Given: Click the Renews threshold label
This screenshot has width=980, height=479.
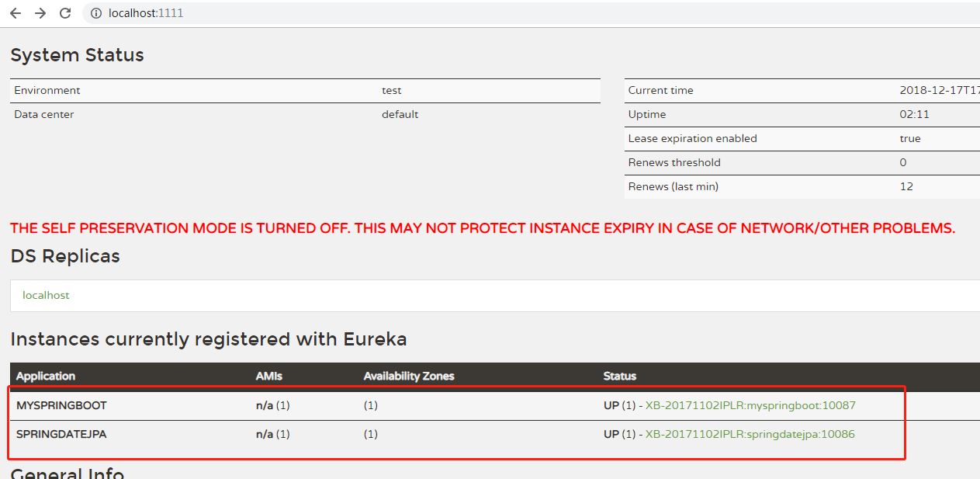Looking at the screenshot, I should pos(674,162).
